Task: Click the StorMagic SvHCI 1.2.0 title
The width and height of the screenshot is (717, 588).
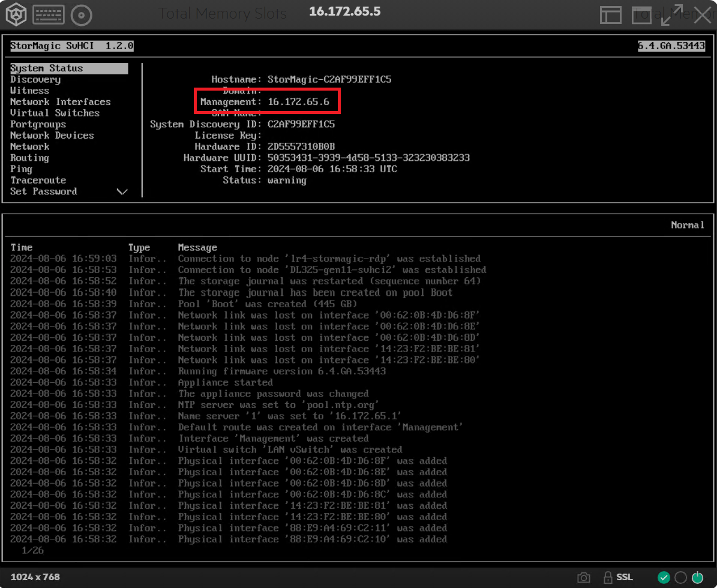Action: (72, 46)
